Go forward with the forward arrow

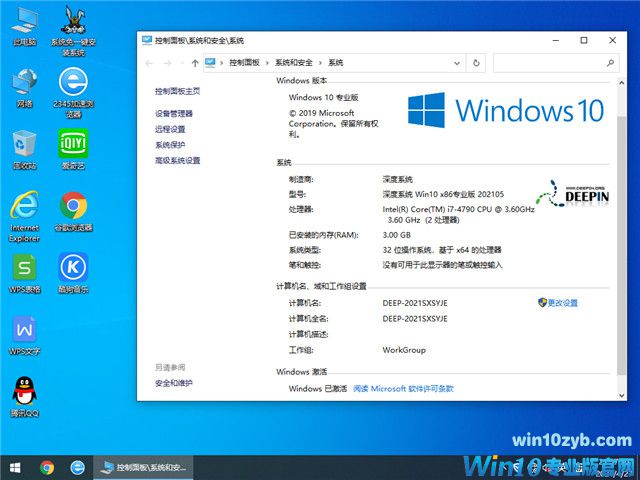tap(167, 63)
